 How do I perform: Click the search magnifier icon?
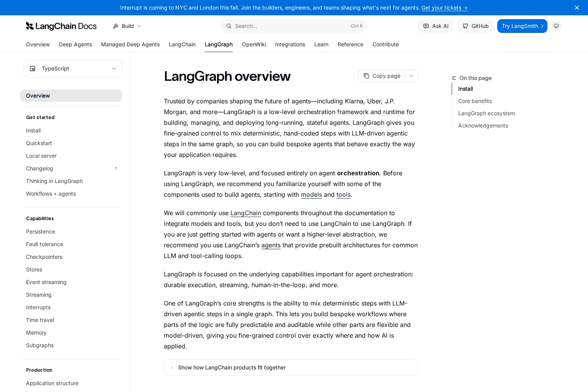click(229, 26)
